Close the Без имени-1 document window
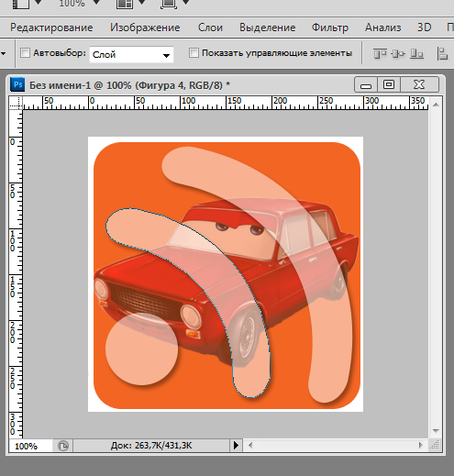 [419, 84]
